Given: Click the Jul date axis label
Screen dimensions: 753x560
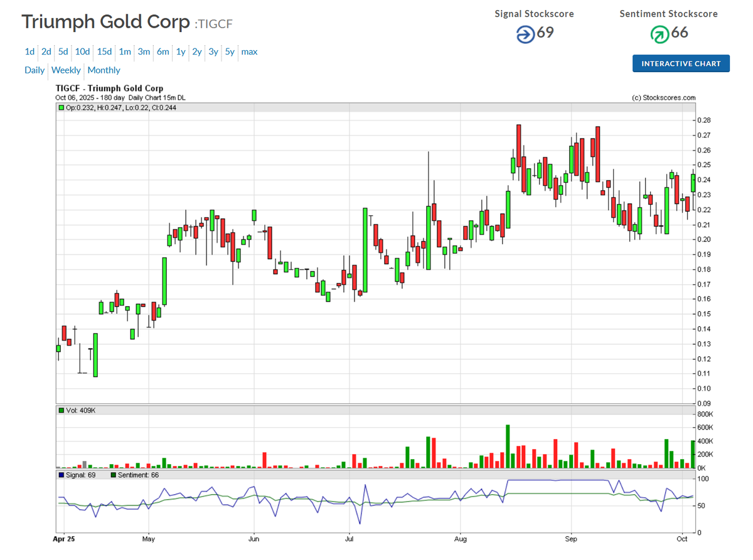Looking at the screenshot, I should pyautogui.click(x=348, y=538).
